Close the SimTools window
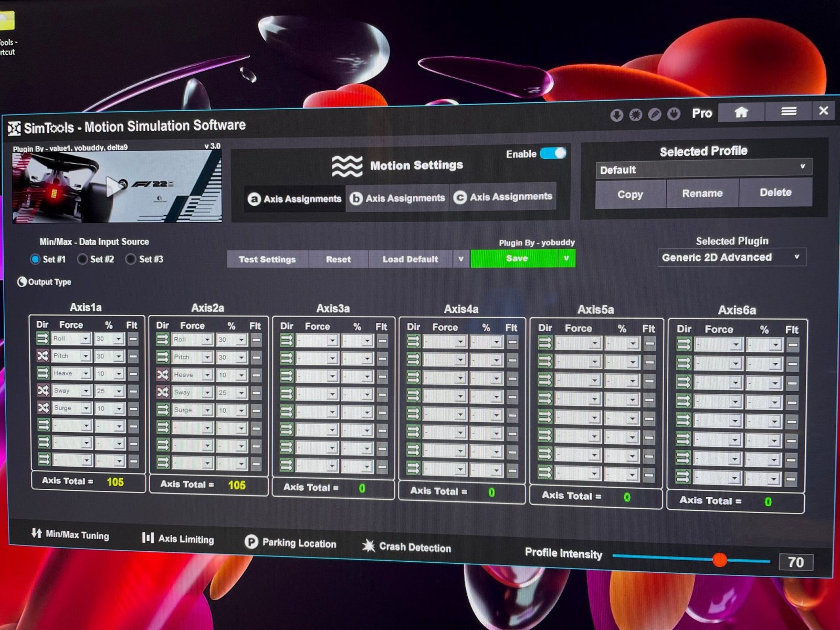The height and width of the screenshot is (630, 840). tap(823, 110)
